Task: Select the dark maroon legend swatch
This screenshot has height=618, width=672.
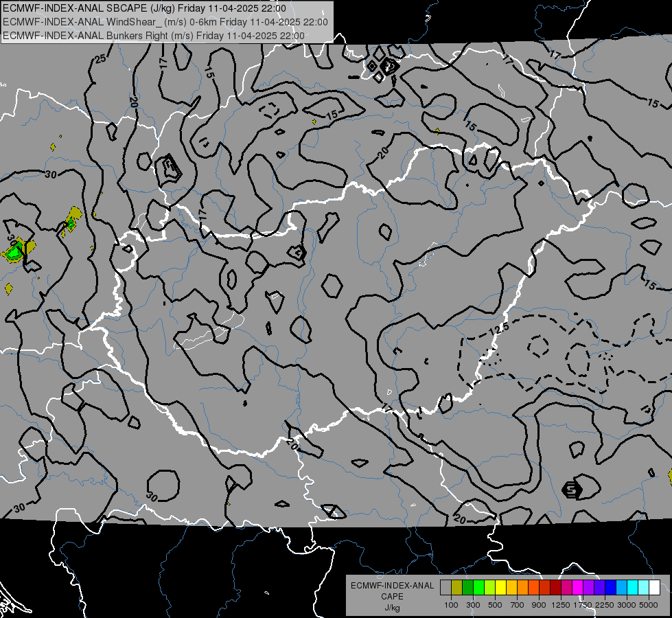Action: tap(556, 587)
